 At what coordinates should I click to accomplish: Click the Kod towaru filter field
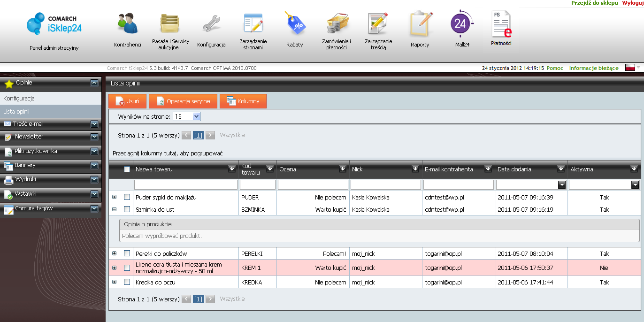pyautogui.click(x=257, y=185)
